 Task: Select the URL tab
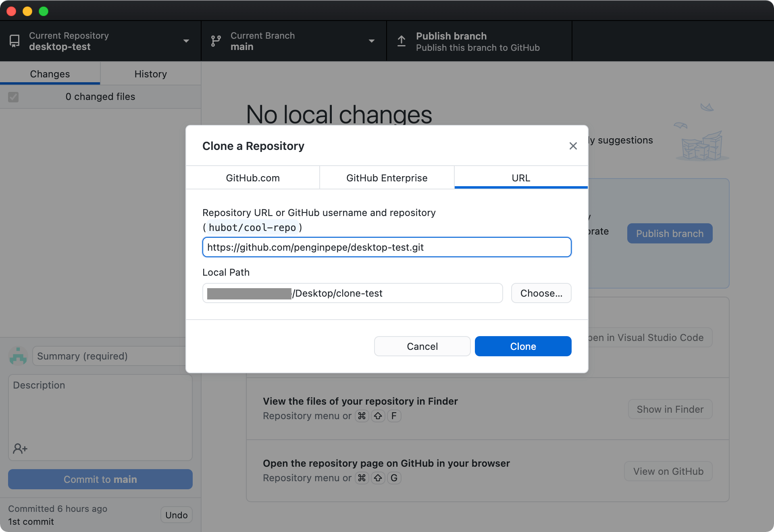point(521,178)
